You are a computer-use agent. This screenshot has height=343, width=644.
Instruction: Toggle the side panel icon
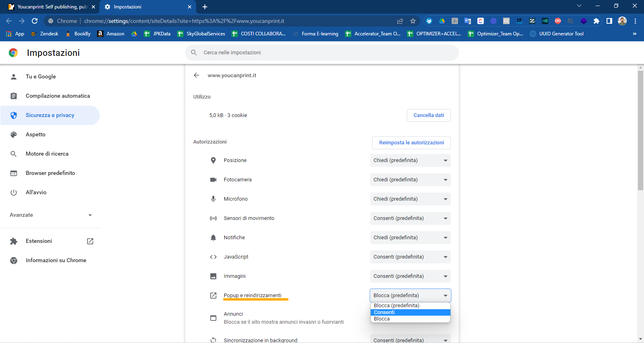[x=609, y=21]
